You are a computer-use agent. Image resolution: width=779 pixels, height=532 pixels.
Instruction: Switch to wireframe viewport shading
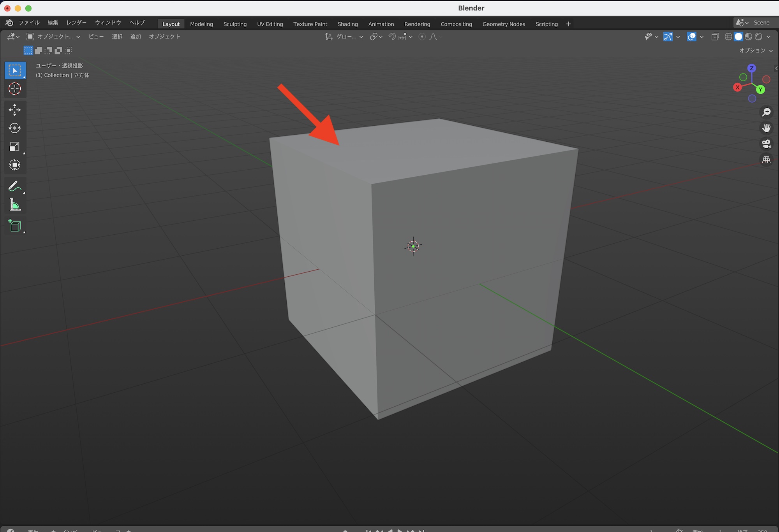pyautogui.click(x=728, y=37)
